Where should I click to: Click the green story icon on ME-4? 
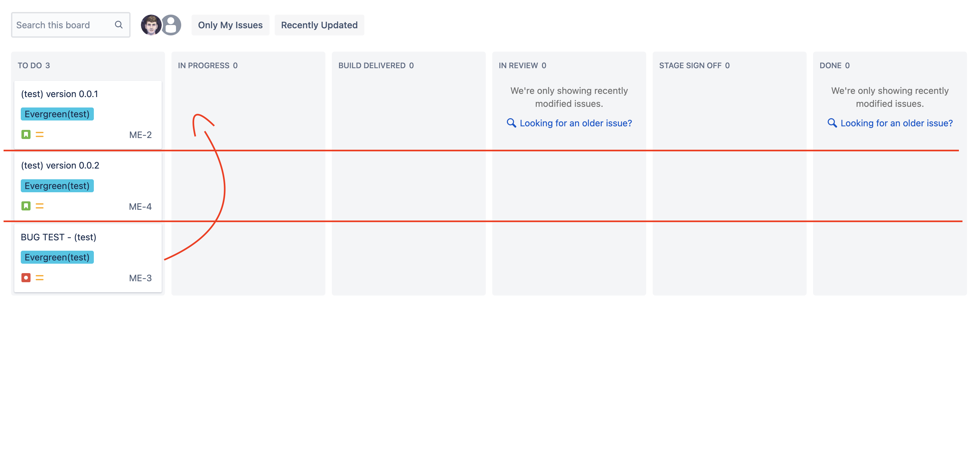click(x=26, y=206)
